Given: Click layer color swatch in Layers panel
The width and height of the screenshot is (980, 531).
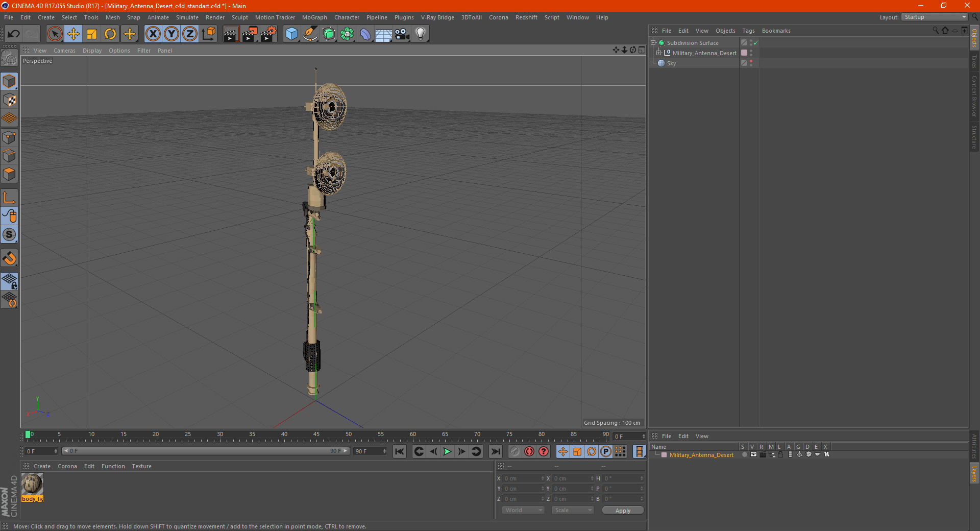Looking at the screenshot, I should click(664, 455).
